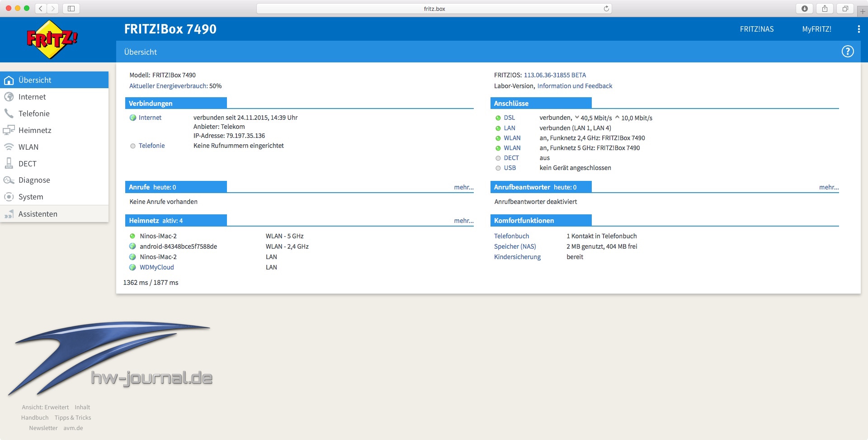Viewport: 868px width, 440px height.
Task: Click globe icon beside android-84348bce5f7588de
Action: coord(132,246)
